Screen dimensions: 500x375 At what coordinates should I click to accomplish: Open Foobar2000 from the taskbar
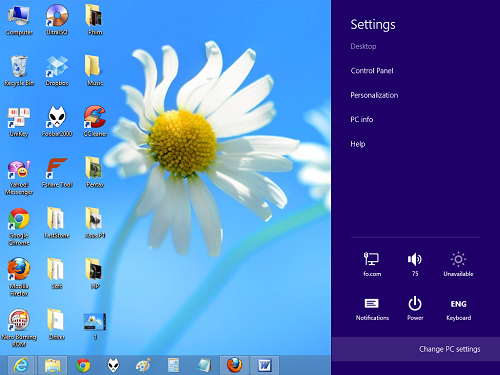(x=114, y=365)
